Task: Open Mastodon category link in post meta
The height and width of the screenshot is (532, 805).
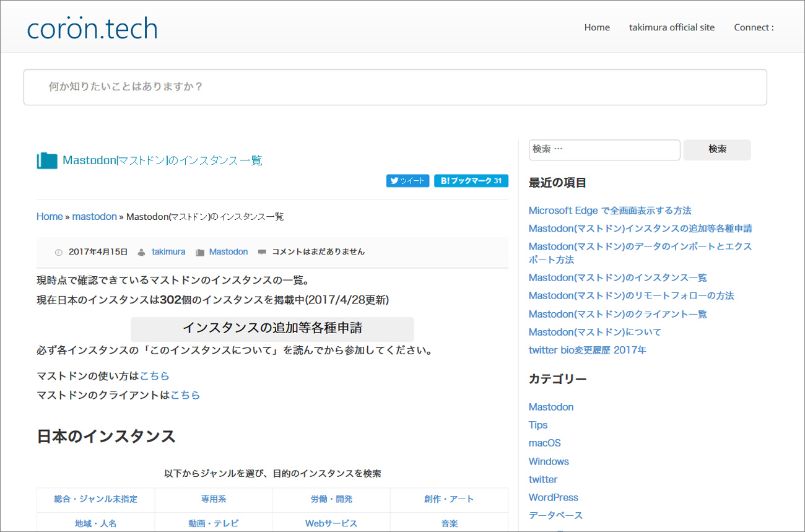Action: (228, 252)
